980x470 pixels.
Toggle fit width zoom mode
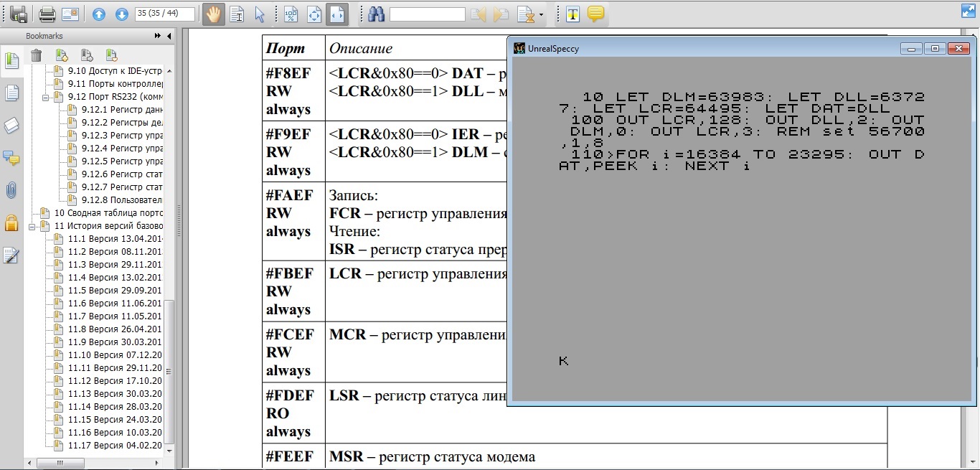(x=337, y=14)
